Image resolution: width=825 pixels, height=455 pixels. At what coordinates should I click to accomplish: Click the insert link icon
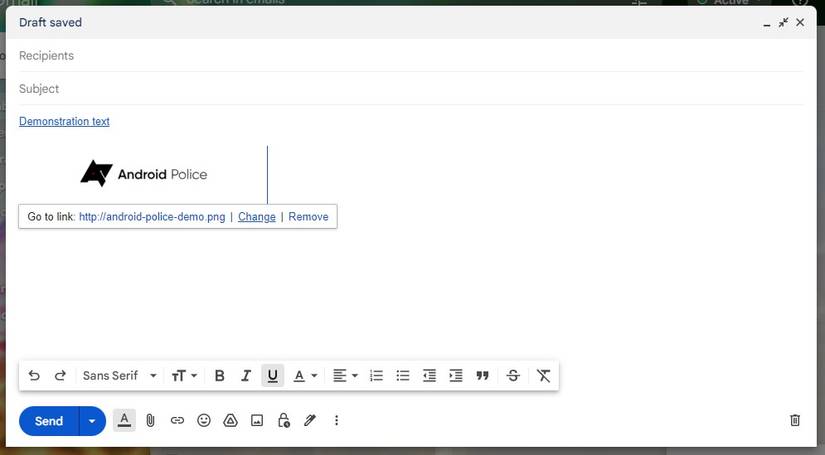pyautogui.click(x=177, y=421)
